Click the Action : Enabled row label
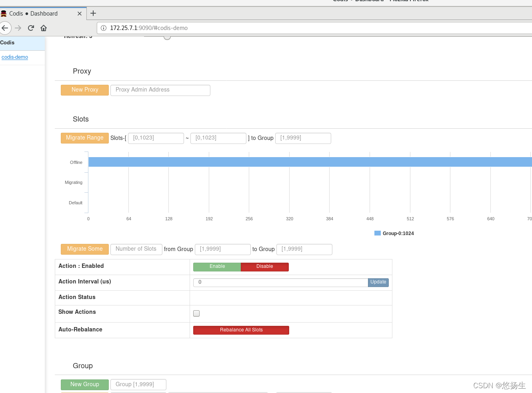532x393 pixels. pos(81,266)
